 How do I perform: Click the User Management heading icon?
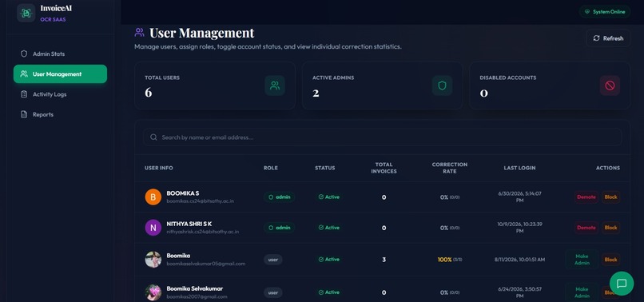139,32
